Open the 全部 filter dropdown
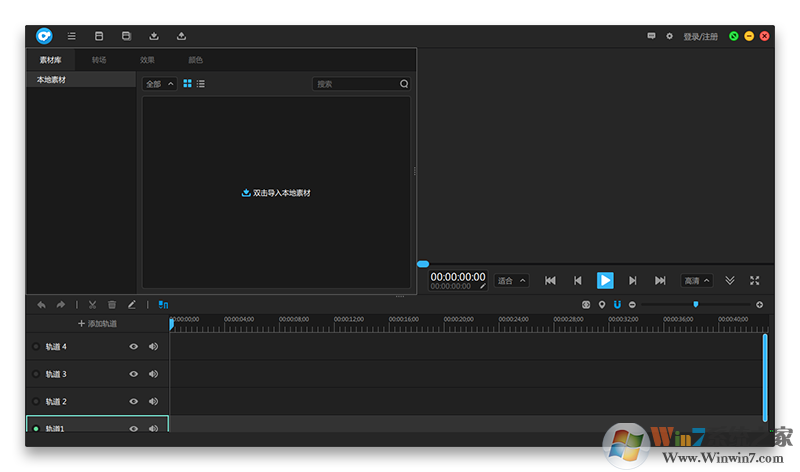This screenshot has height=472, width=800. click(159, 84)
